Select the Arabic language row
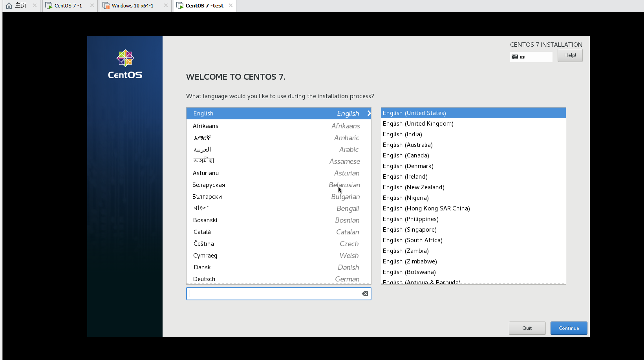 tap(279, 150)
